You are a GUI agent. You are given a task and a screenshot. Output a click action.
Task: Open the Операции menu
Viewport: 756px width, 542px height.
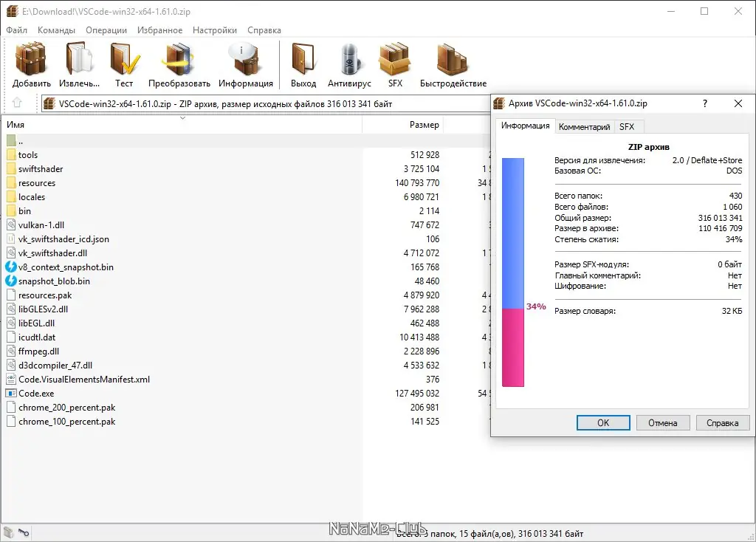(x=106, y=30)
